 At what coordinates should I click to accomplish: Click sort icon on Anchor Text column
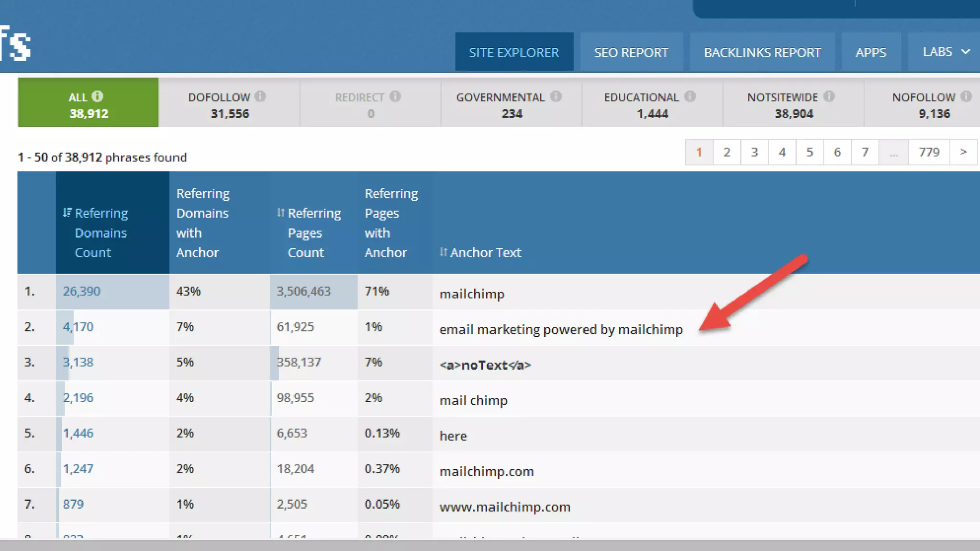coord(444,252)
